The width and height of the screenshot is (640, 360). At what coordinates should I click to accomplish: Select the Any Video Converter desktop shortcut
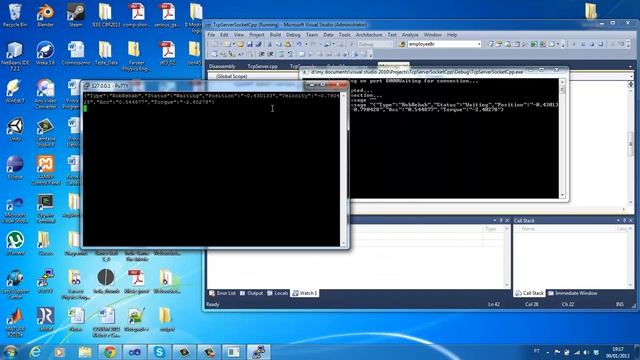point(45,94)
